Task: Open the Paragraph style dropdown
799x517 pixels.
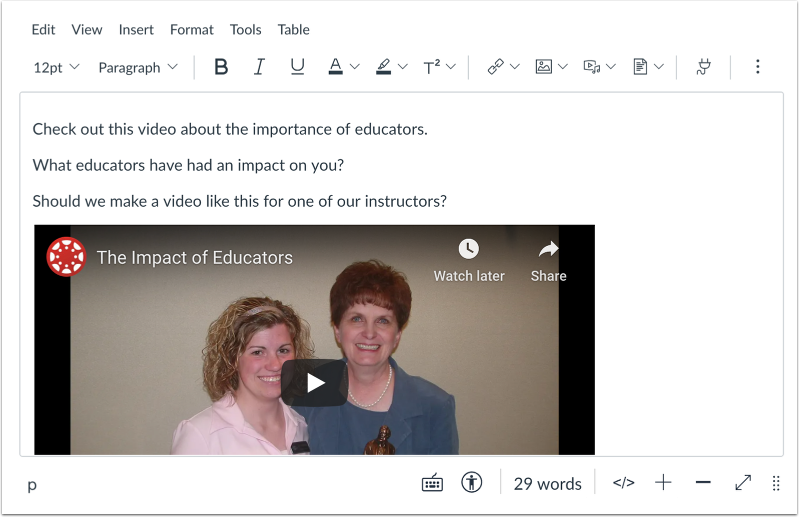Action: point(138,67)
